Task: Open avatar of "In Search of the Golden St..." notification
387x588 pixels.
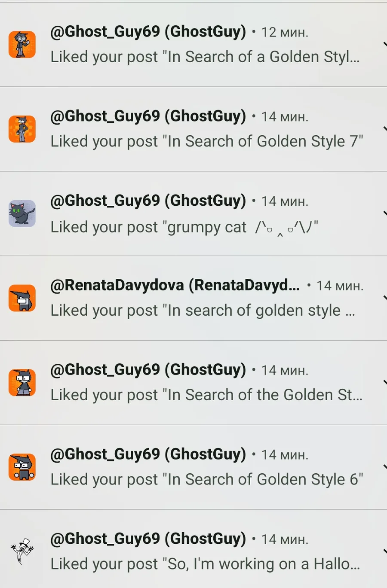Action: click(x=22, y=382)
